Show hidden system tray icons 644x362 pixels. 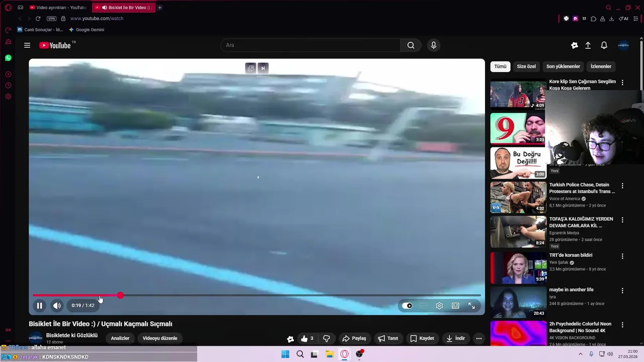click(x=580, y=354)
